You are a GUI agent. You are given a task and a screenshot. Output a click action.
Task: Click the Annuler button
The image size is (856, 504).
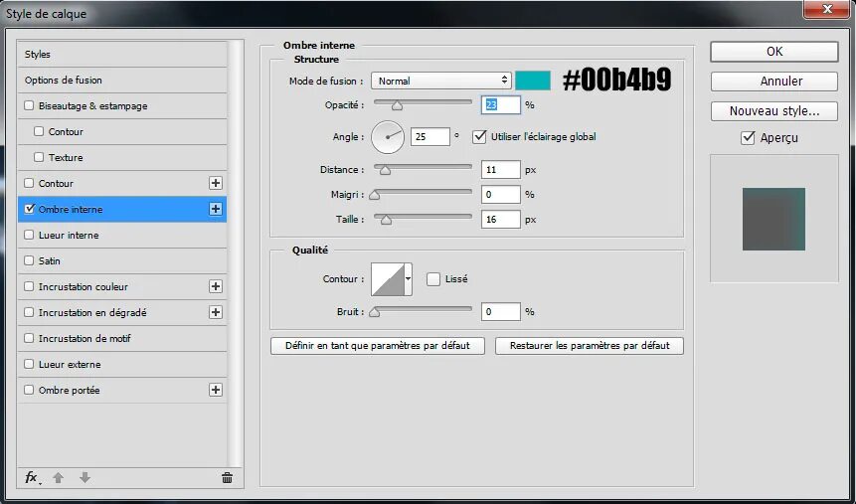tap(774, 82)
